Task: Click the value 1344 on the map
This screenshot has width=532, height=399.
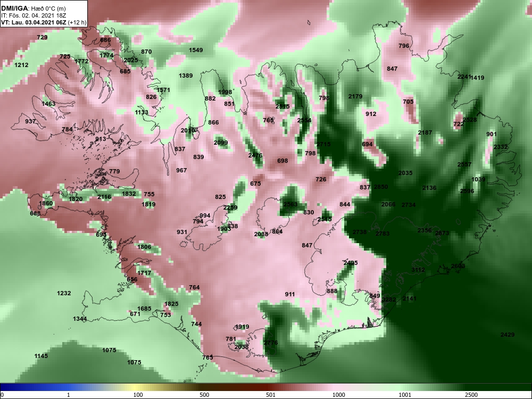Action: tap(80, 319)
